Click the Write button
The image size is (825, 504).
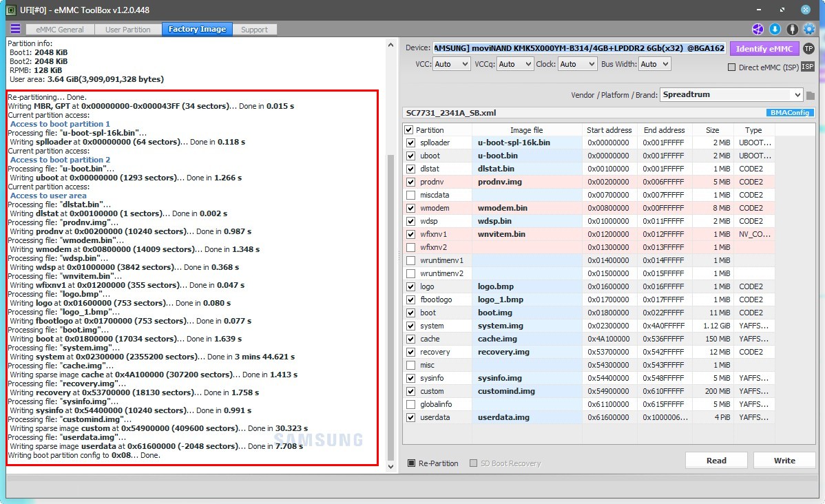(784, 461)
